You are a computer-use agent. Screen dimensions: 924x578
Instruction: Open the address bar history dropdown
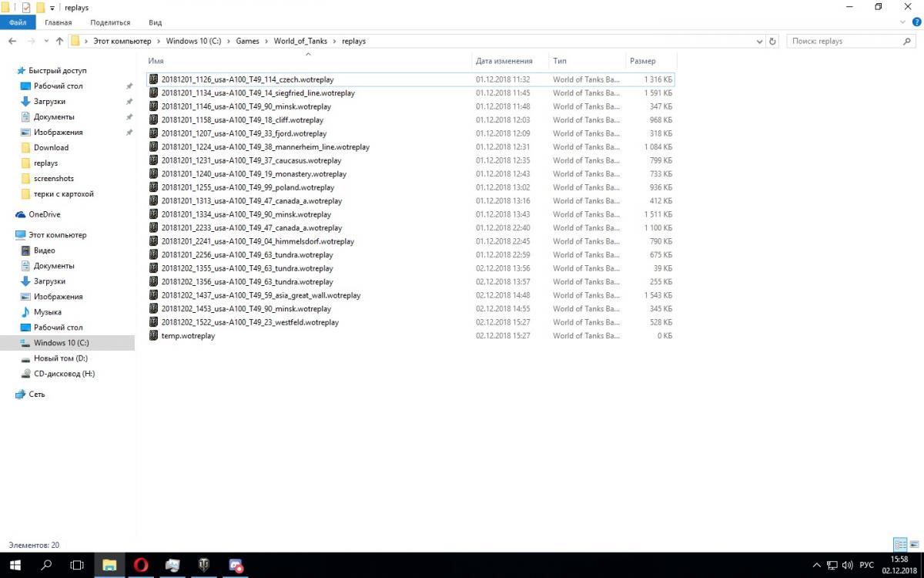point(758,41)
